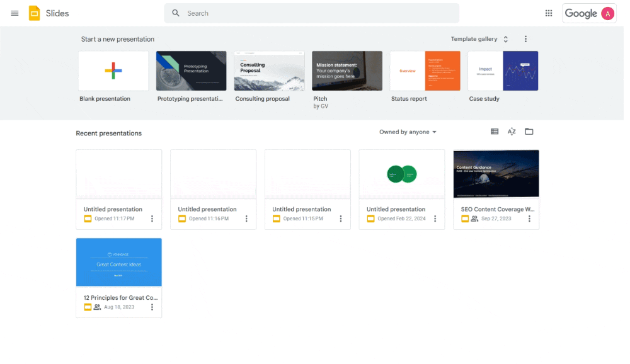Click the 'Case study' label
630x364 pixels.
(484, 99)
